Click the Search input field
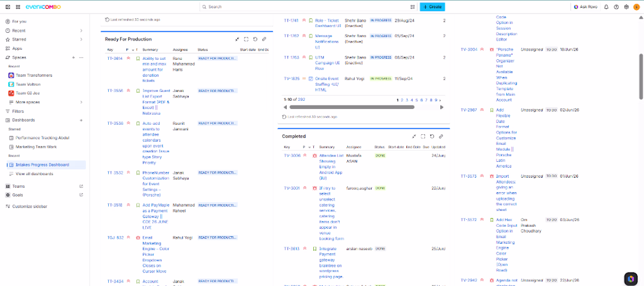Screen dimensions: 644x286 click(x=309, y=7)
